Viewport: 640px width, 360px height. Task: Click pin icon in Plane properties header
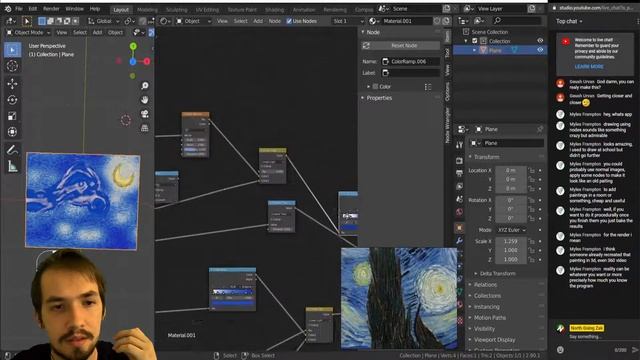pos(540,129)
